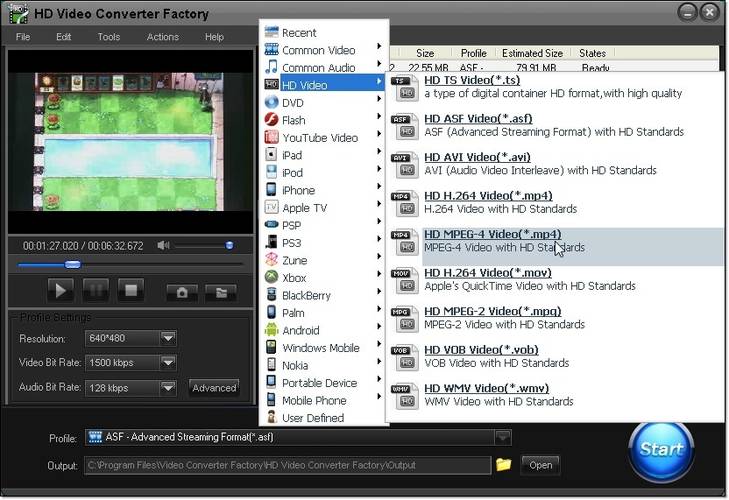Open the Resolution dropdown
This screenshot has width=729, height=500.
point(168,338)
